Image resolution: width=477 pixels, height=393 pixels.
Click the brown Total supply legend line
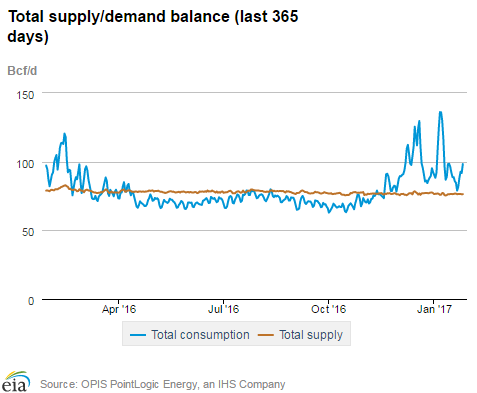click(266, 335)
